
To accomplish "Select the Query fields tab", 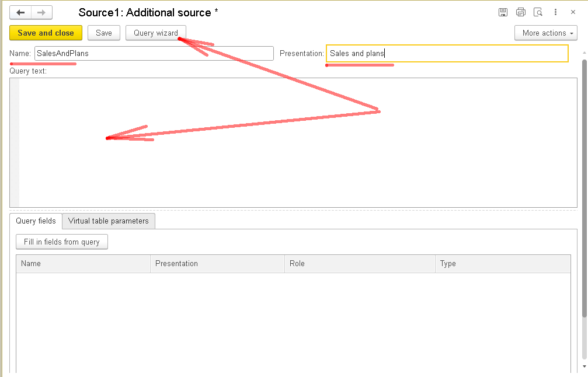I will pos(36,221).
